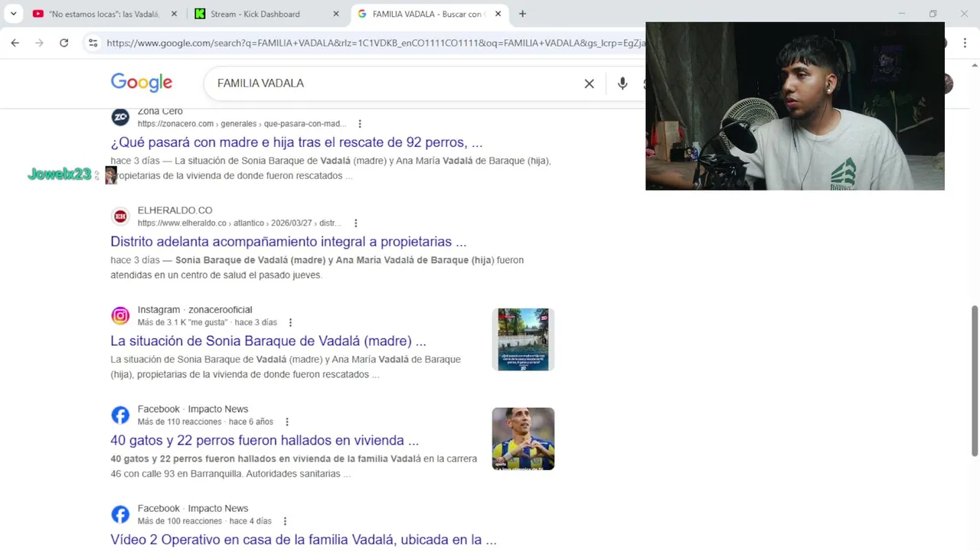The width and height of the screenshot is (980, 551).
Task: Click the Zona Cero site favicon
Action: click(x=120, y=117)
